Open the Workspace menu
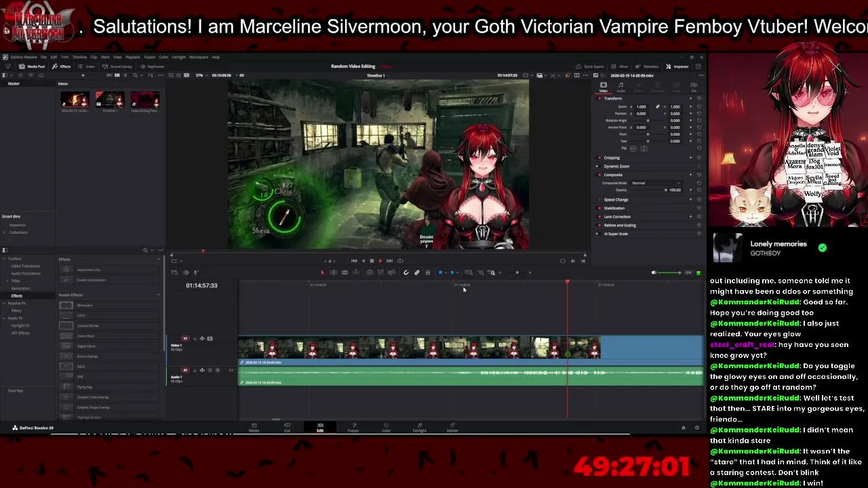Screen dimensions: 868x488 tap(199, 57)
